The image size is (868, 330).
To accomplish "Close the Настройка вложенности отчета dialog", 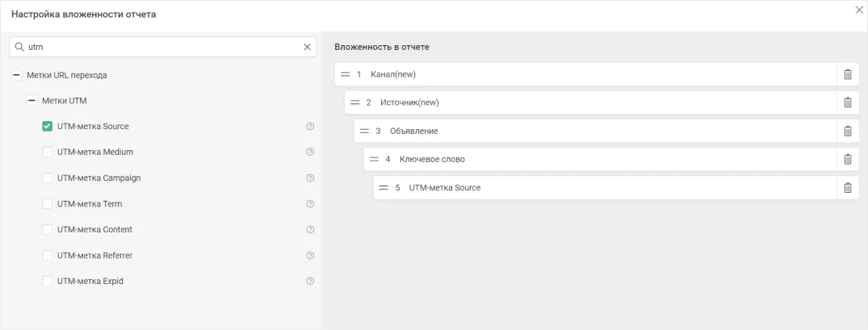I will [859, 10].
